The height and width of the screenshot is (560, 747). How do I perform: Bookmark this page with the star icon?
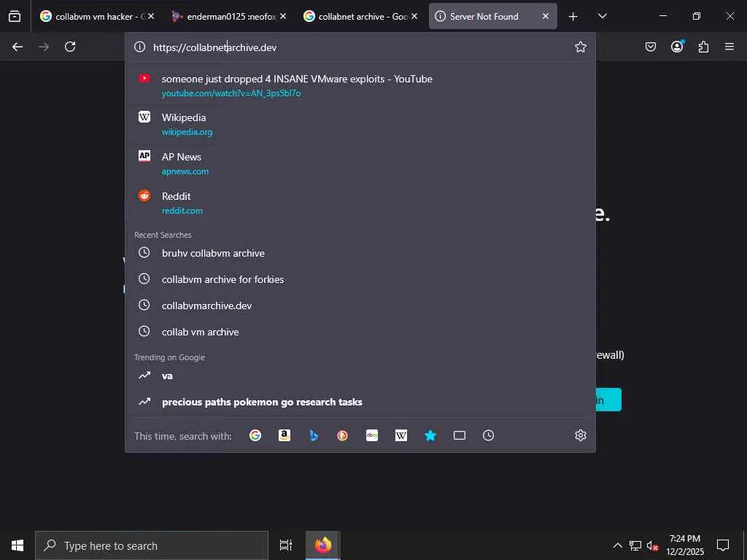coord(580,47)
